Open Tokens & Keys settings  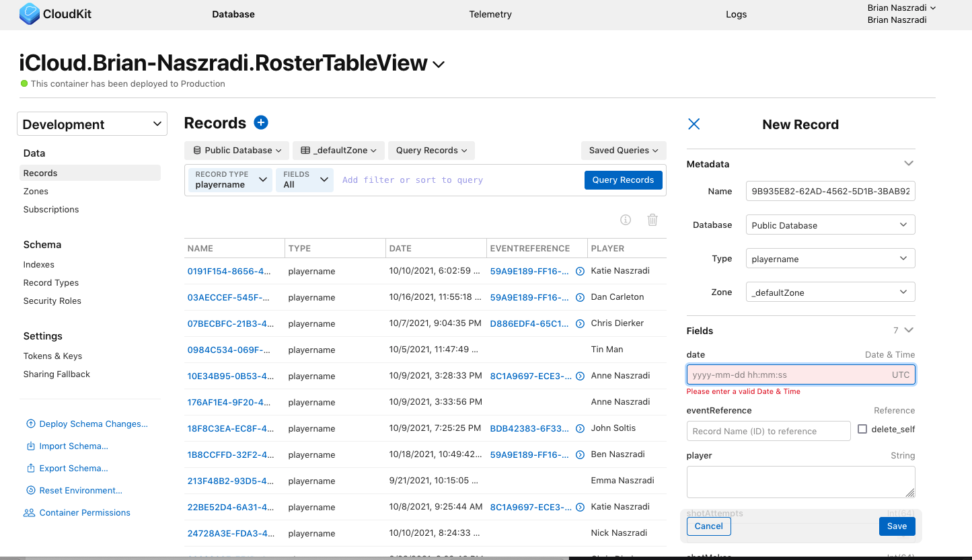pos(52,356)
